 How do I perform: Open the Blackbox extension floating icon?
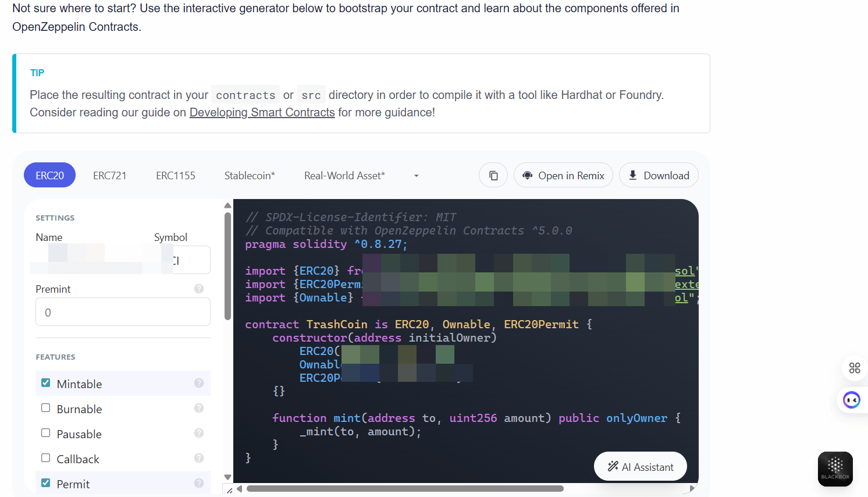tap(835, 468)
